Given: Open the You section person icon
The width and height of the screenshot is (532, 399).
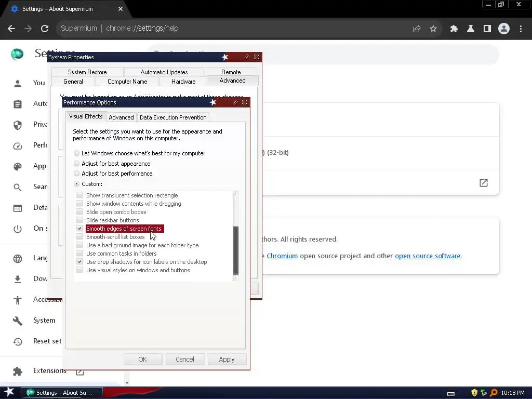Looking at the screenshot, I should (x=18, y=83).
